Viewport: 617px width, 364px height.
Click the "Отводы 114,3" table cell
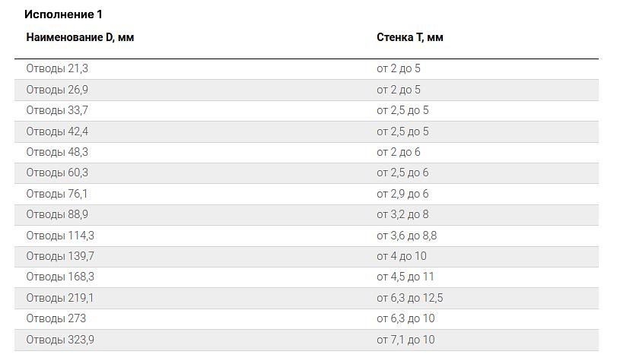[x=60, y=236]
